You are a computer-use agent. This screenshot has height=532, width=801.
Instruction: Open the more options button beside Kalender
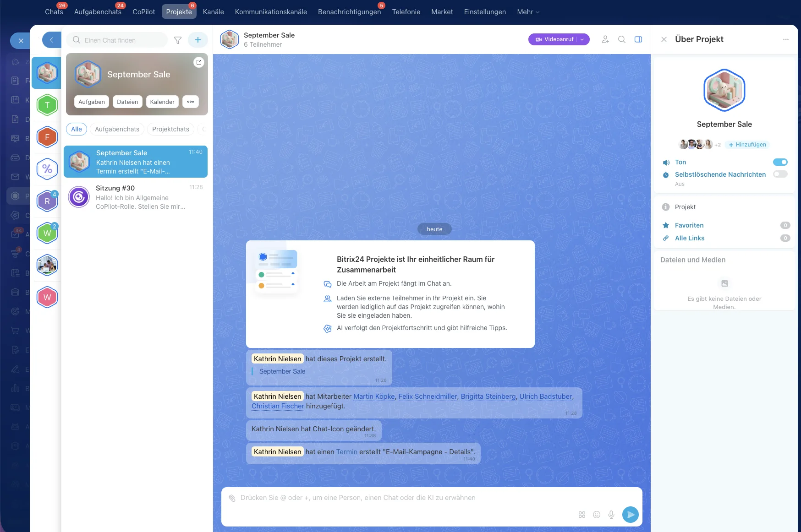(191, 102)
